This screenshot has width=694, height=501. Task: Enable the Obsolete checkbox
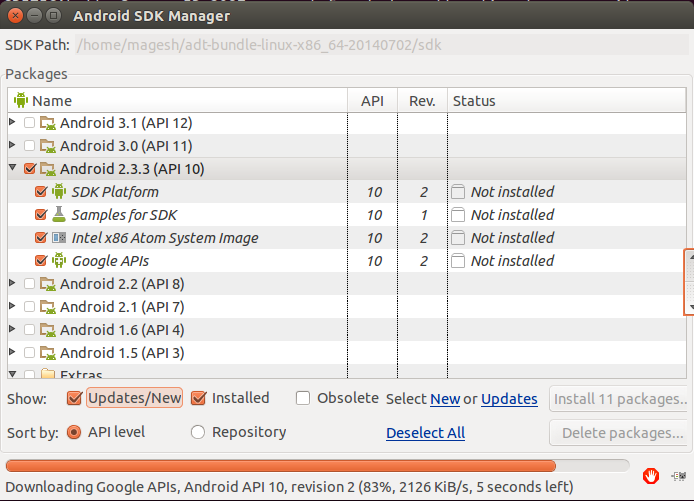coord(303,398)
